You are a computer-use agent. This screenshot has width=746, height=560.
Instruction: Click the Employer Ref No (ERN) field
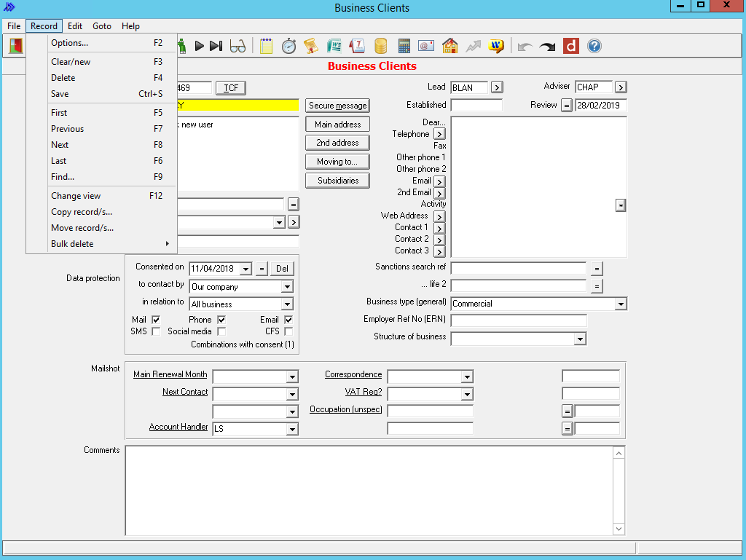pyautogui.click(x=518, y=321)
